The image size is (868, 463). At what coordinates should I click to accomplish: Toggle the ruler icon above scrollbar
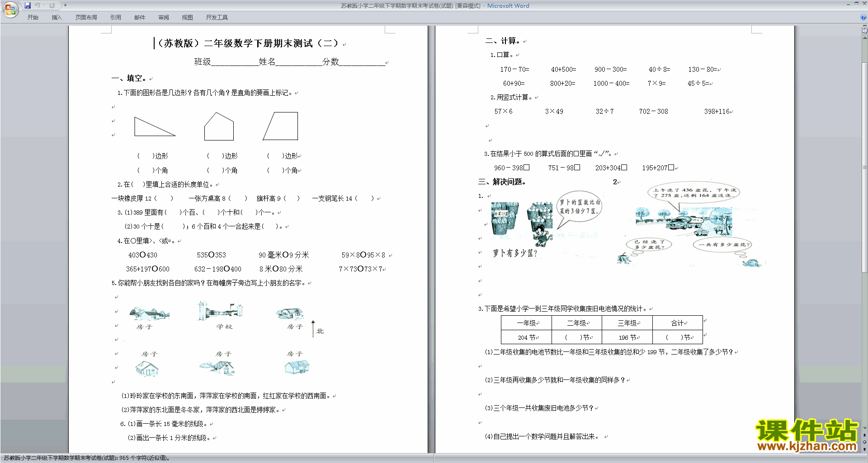coord(865,31)
